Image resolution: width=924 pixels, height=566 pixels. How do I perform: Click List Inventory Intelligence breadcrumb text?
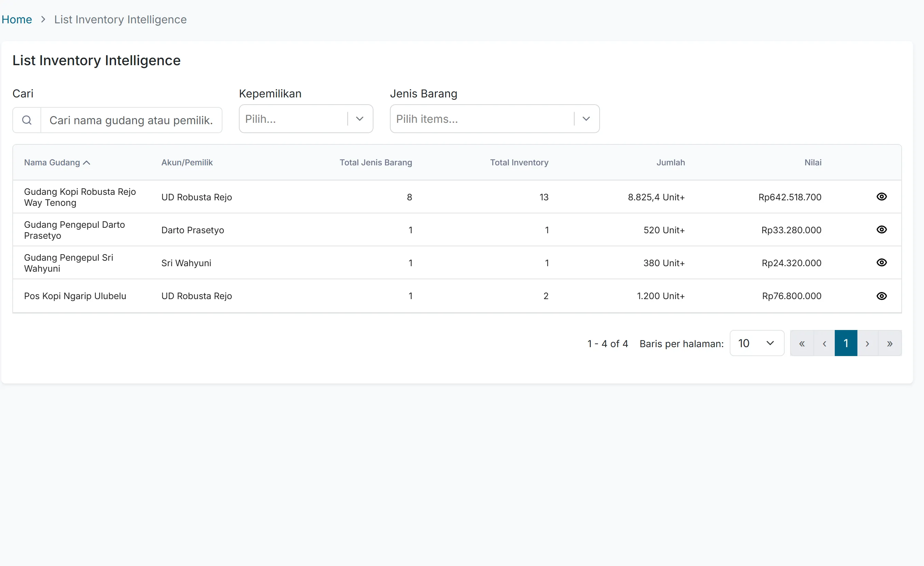pos(120,20)
